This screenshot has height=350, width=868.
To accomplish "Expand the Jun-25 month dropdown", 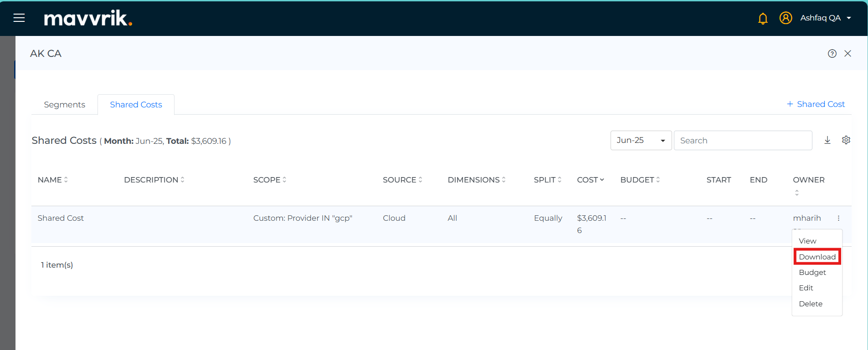I will tap(641, 140).
